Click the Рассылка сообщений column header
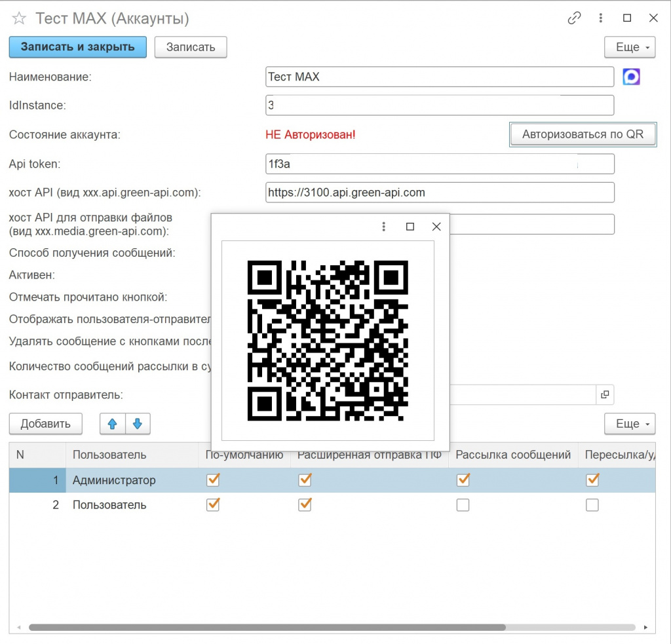This screenshot has width=671, height=644. click(513, 455)
